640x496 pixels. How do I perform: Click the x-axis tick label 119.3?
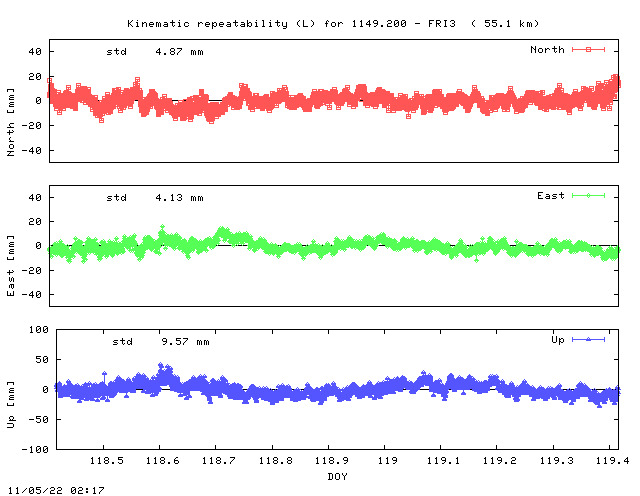click(556, 460)
